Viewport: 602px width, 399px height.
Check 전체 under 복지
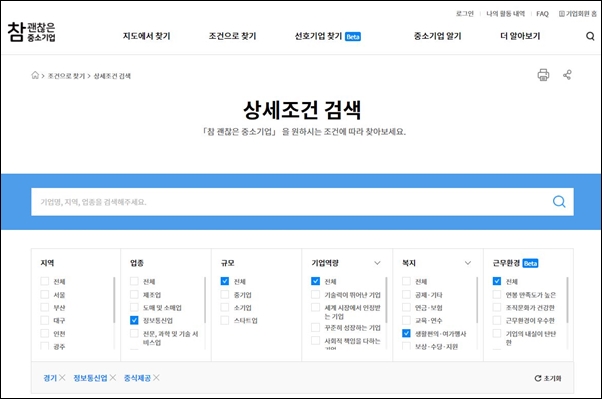(x=406, y=281)
